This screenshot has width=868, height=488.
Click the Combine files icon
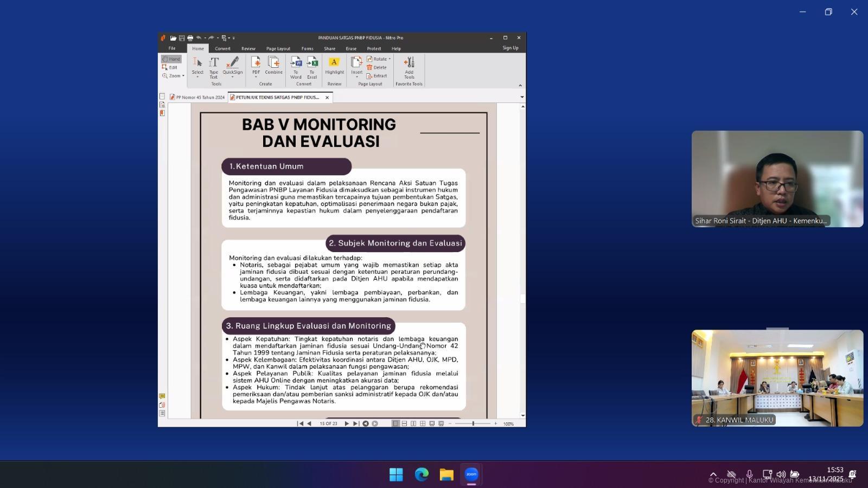[273, 65]
